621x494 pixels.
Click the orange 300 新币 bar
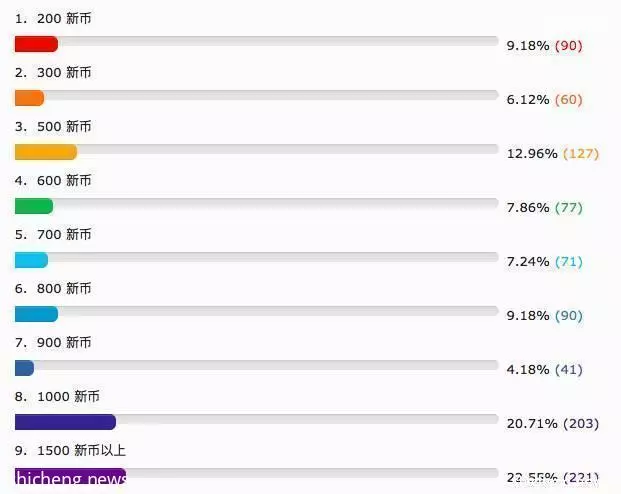pyautogui.click(x=29, y=98)
